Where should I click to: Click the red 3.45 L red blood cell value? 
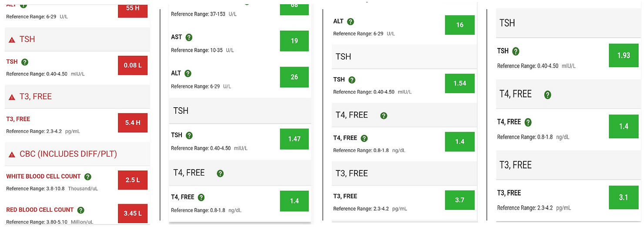pos(133,213)
